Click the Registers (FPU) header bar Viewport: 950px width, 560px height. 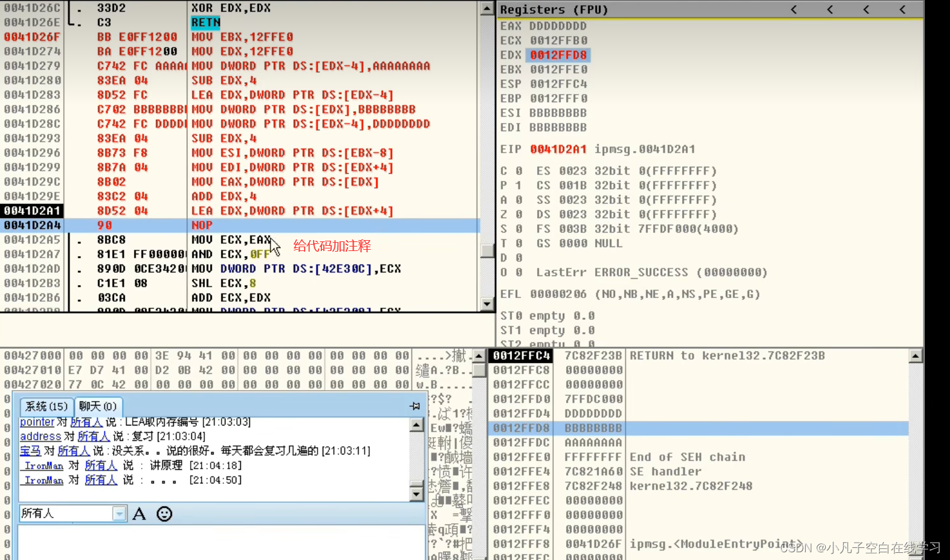pos(711,10)
